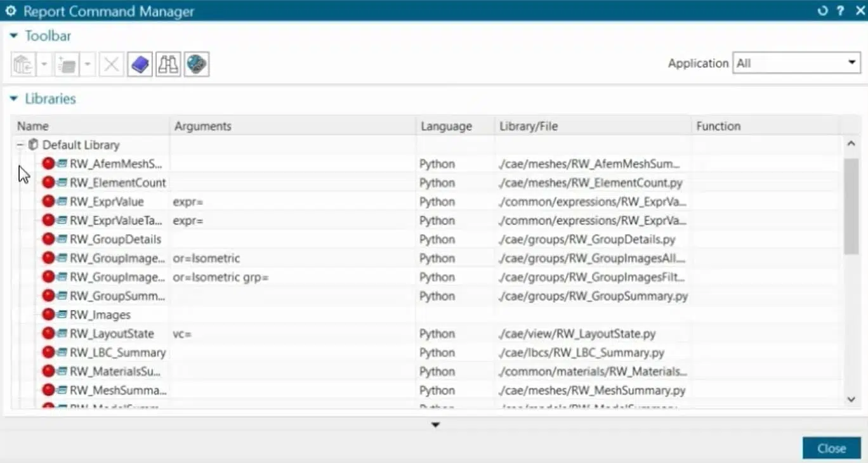Collapse the Libraries section
Viewport: 868px width, 463px height.
pyautogui.click(x=13, y=99)
